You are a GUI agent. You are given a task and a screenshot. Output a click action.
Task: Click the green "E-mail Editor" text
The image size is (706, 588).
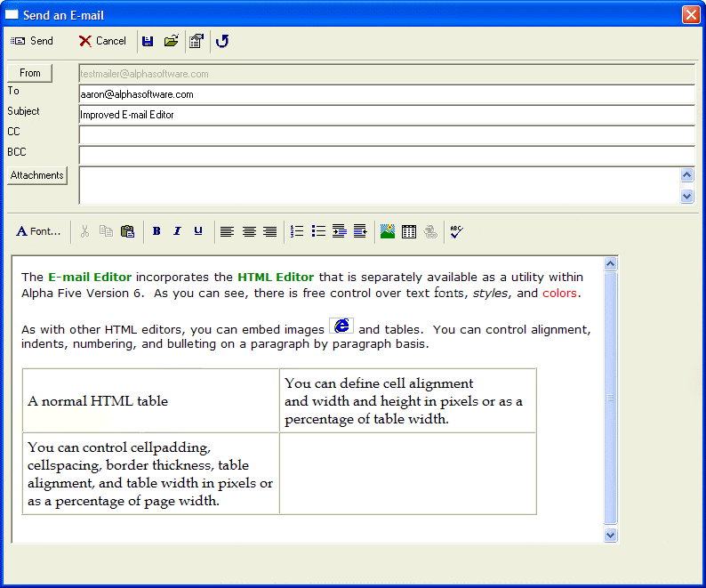click(90, 278)
